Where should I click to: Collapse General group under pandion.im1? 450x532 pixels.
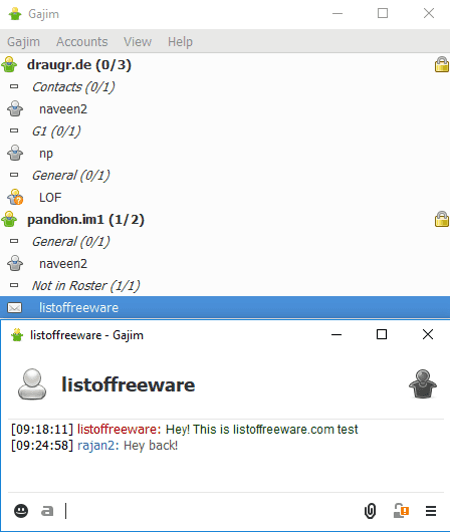point(14,241)
